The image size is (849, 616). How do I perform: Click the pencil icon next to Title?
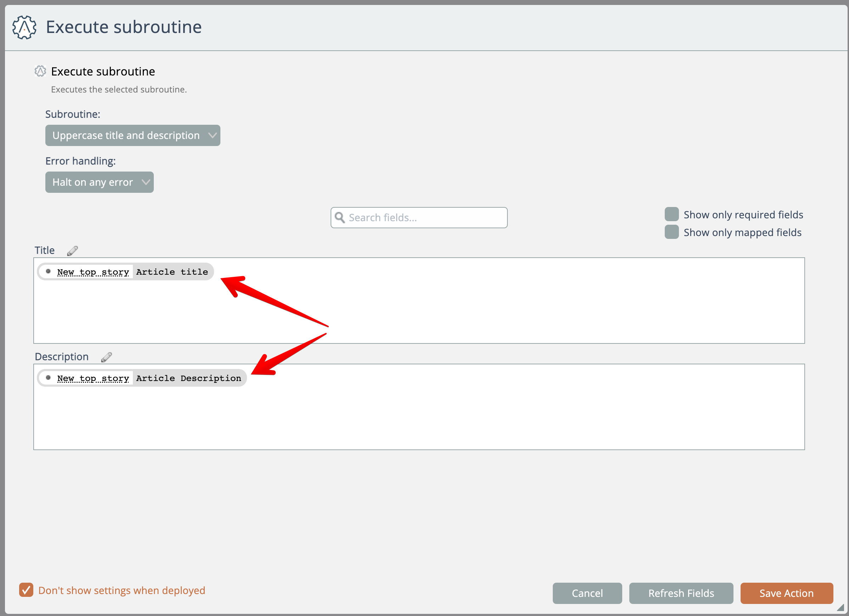click(72, 251)
